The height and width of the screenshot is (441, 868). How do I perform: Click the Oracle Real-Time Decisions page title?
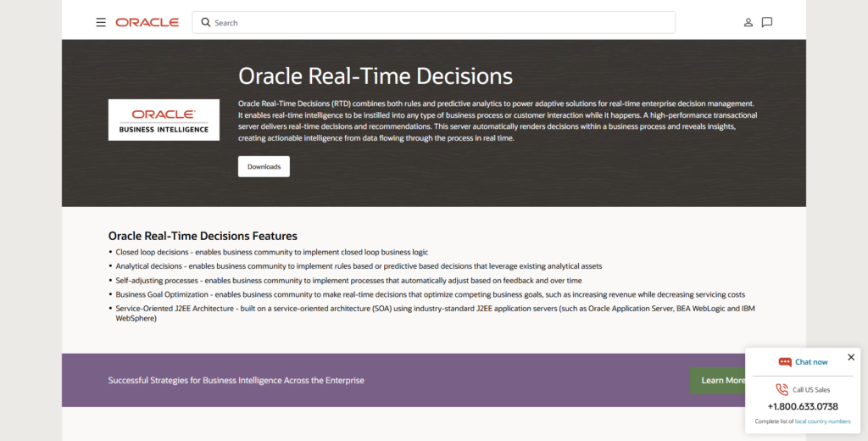[376, 76]
